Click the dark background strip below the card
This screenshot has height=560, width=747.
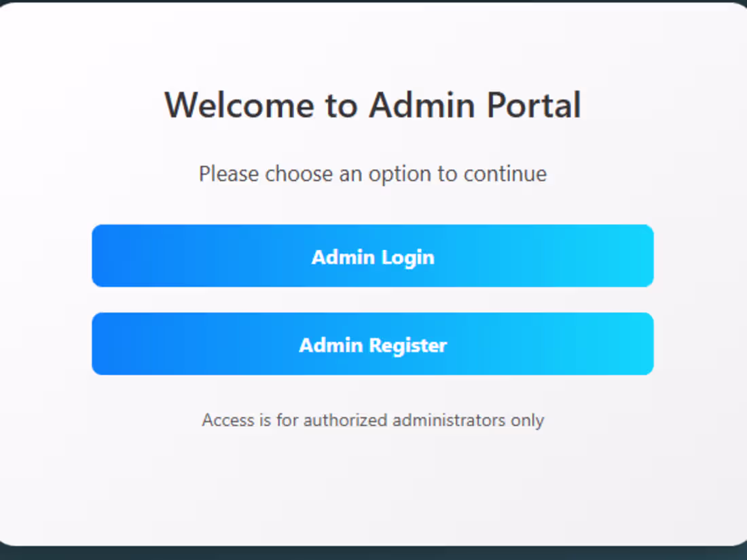click(373, 553)
